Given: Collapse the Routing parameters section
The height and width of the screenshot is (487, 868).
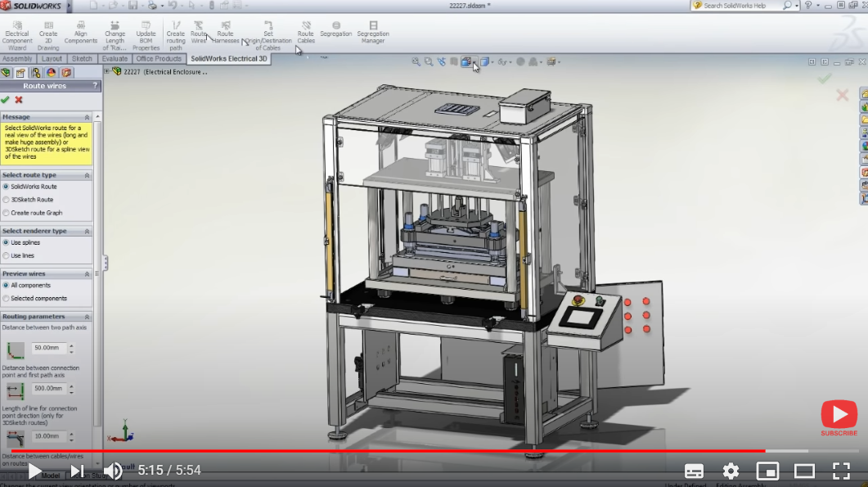Looking at the screenshot, I should pos(87,317).
